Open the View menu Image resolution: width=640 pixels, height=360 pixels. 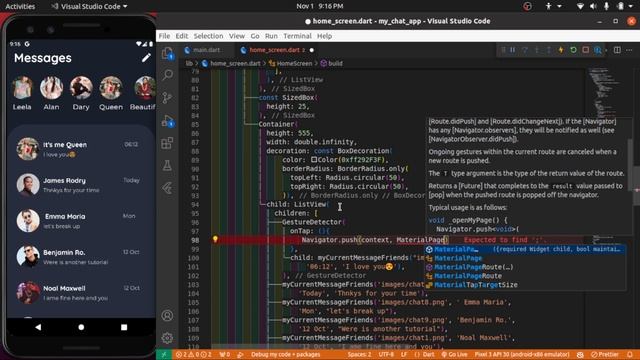tap(237, 36)
